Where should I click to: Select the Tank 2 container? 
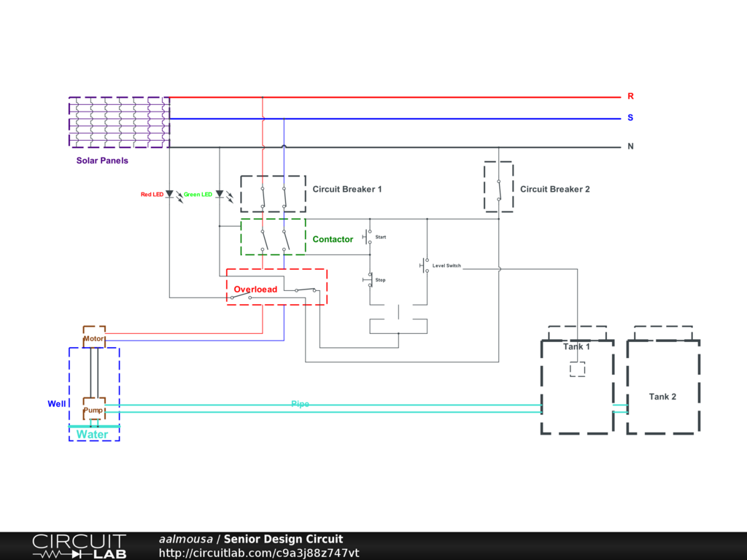[x=662, y=386]
